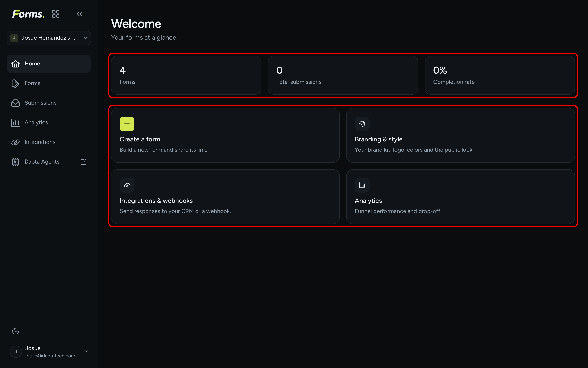Image resolution: width=588 pixels, height=368 pixels.
Task: Click the link icon on Integrations & webhooks card
Action: [x=127, y=185]
